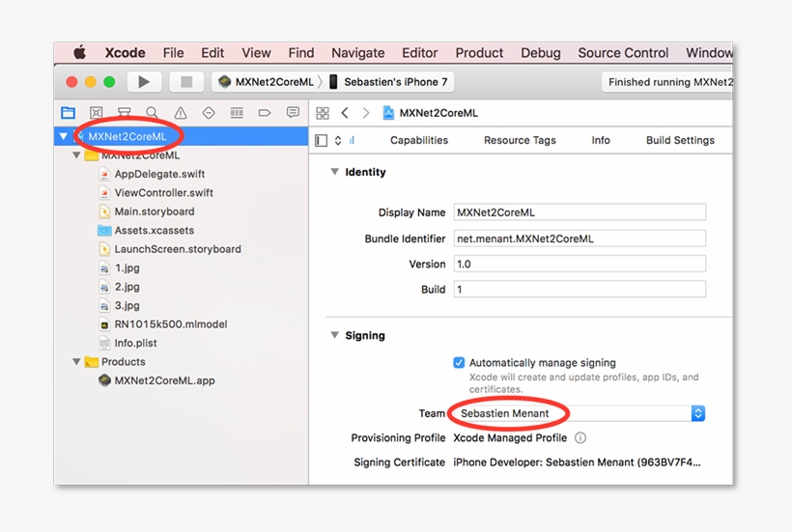The height and width of the screenshot is (532, 792).
Task: Show the Issue navigator
Action: coord(181,113)
